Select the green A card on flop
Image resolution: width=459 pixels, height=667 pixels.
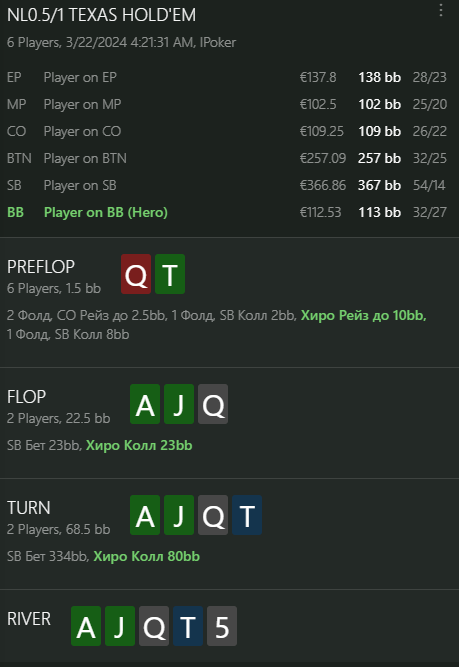click(145, 404)
